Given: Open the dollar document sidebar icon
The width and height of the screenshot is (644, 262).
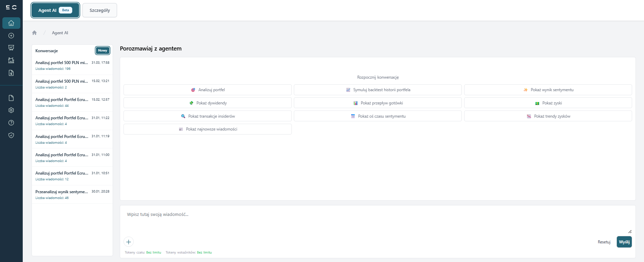Looking at the screenshot, I should point(11,73).
